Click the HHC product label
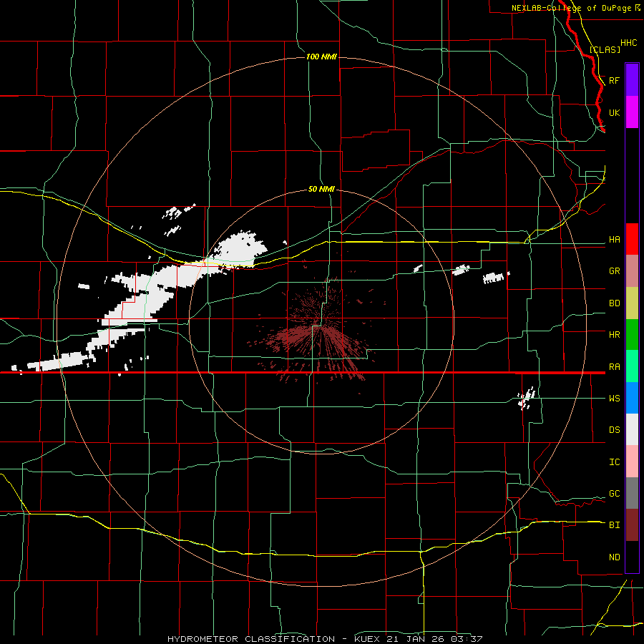644x644 pixels. click(x=629, y=43)
